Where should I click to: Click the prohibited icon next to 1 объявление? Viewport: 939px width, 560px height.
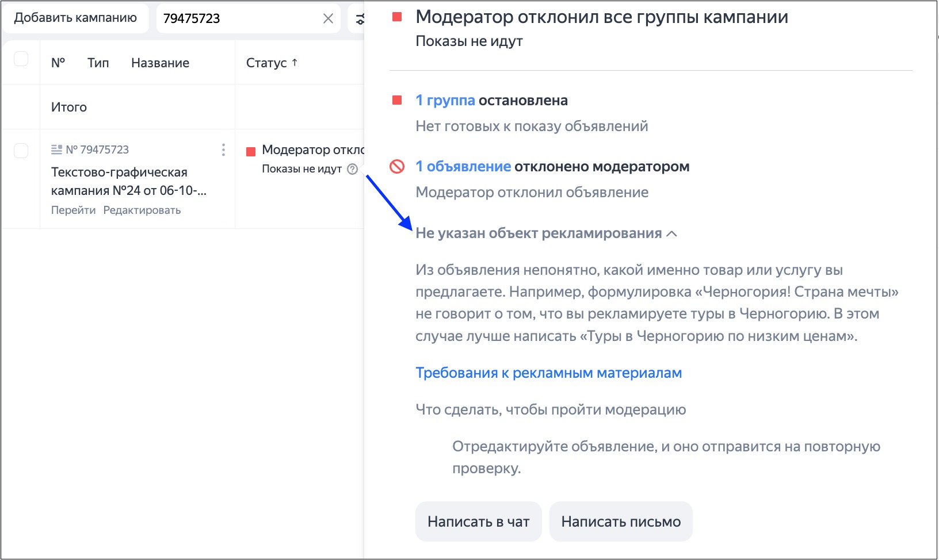click(397, 166)
